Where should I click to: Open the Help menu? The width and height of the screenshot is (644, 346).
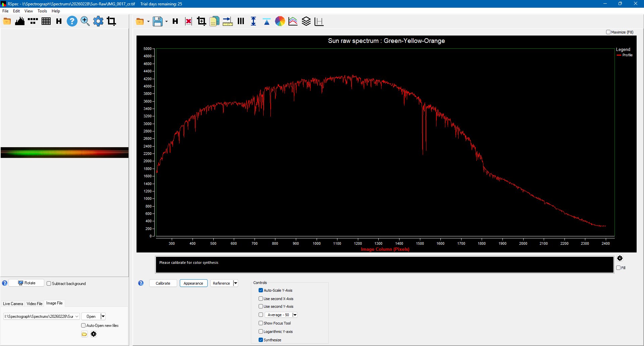(x=56, y=11)
